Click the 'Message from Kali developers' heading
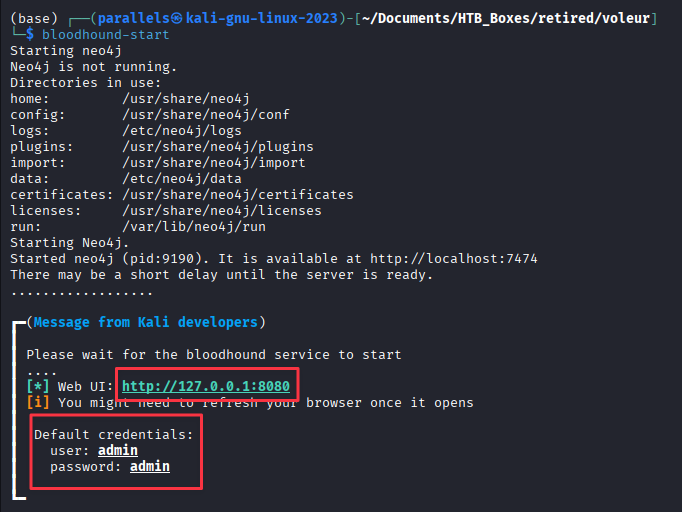The width and height of the screenshot is (682, 512). tap(146, 322)
